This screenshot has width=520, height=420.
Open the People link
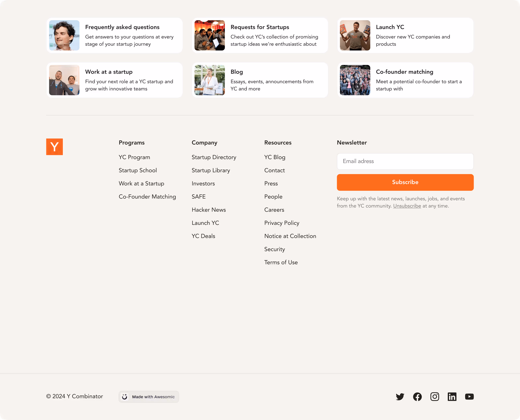tap(273, 197)
